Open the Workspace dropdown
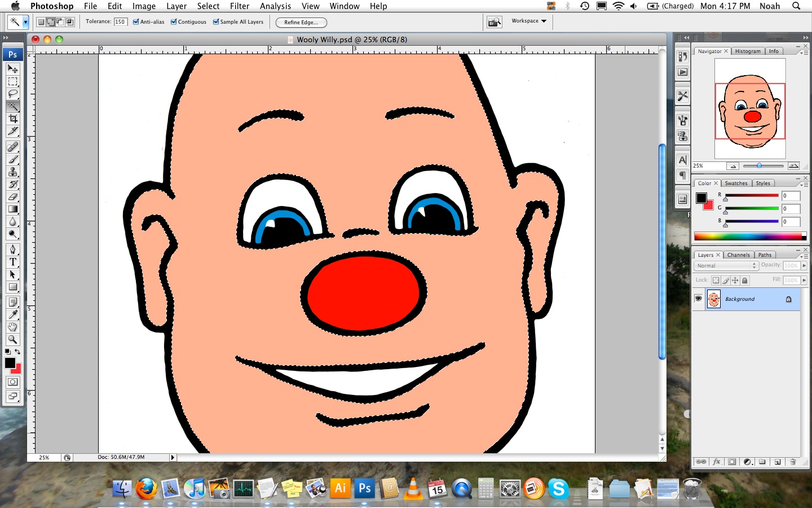This screenshot has height=508, width=812. 529,21
